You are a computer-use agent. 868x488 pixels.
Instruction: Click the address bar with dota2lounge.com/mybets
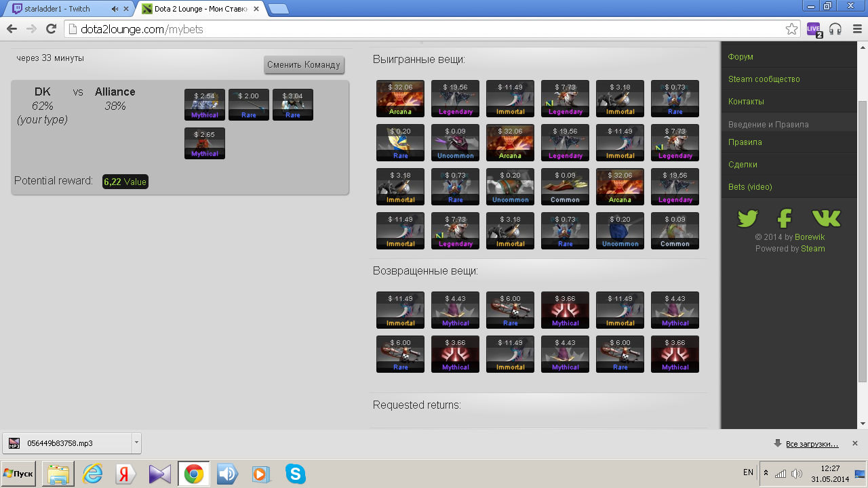(x=434, y=29)
